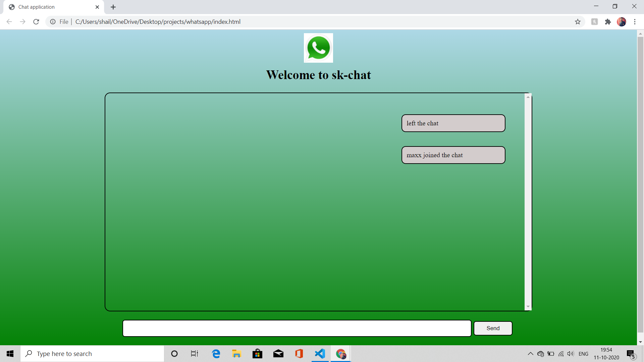Screen dimensions: 644x362
Task: Click the back navigation arrow in Chrome
Action: point(9,21)
